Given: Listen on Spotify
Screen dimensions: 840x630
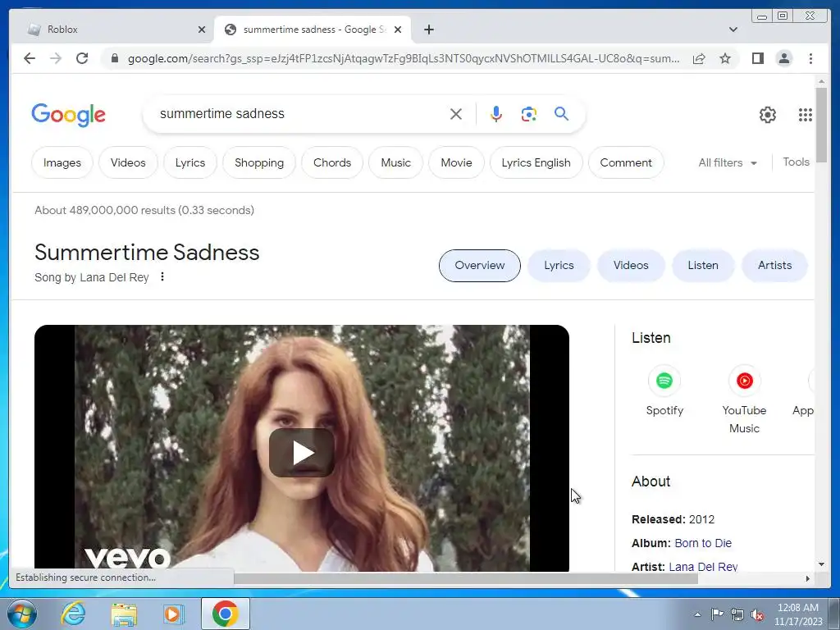Looking at the screenshot, I should click(x=664, y=390).
